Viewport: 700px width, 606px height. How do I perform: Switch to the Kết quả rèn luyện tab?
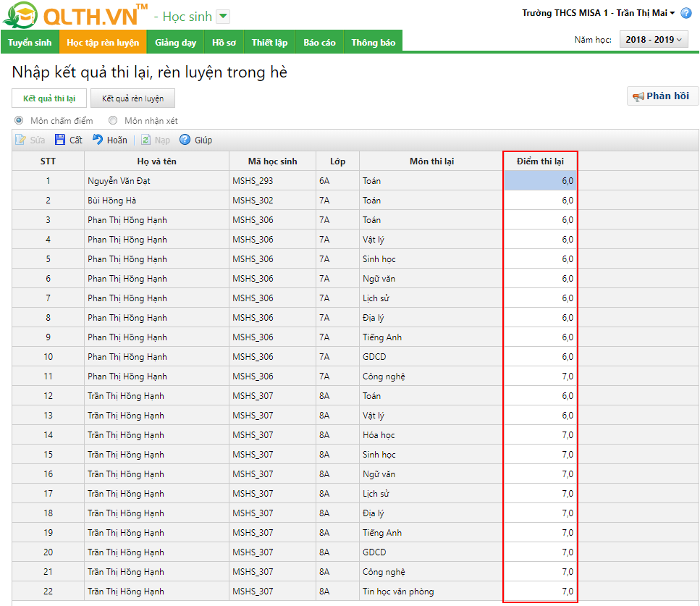132,98
